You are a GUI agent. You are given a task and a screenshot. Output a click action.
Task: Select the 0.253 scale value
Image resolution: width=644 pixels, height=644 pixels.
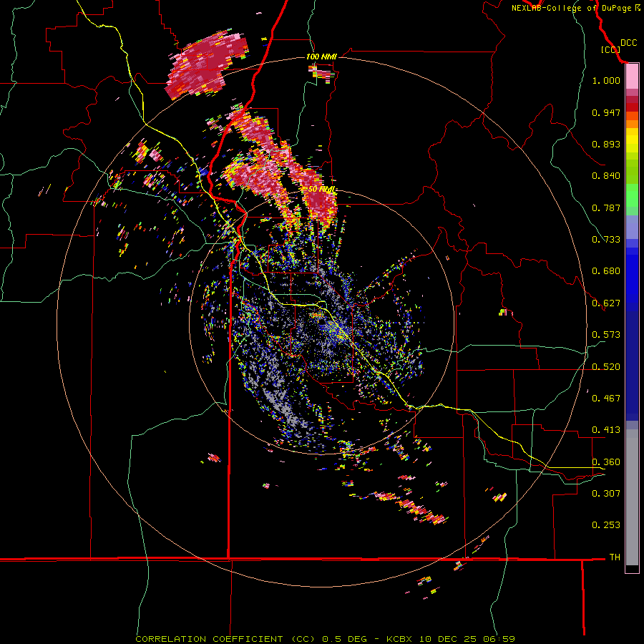(606, 525)
